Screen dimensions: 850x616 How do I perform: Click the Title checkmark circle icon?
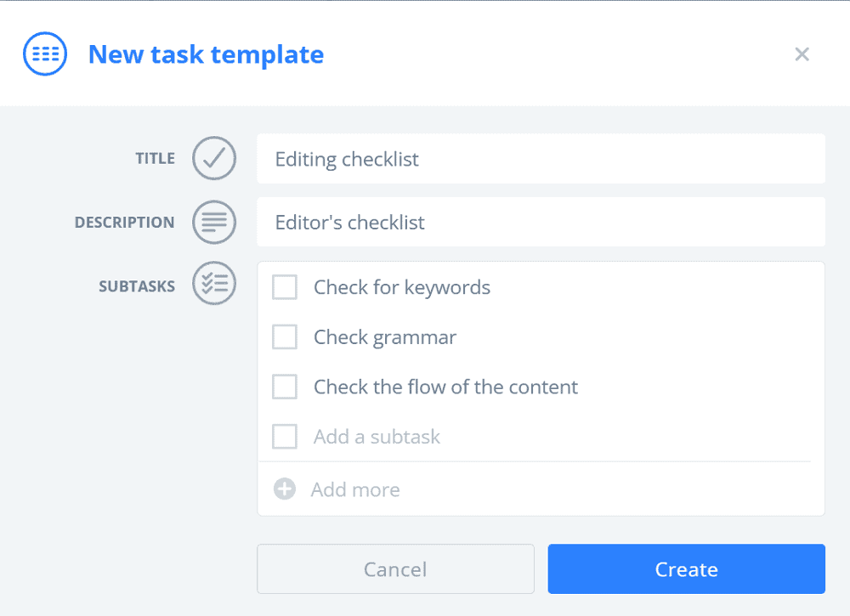[214, 158]
